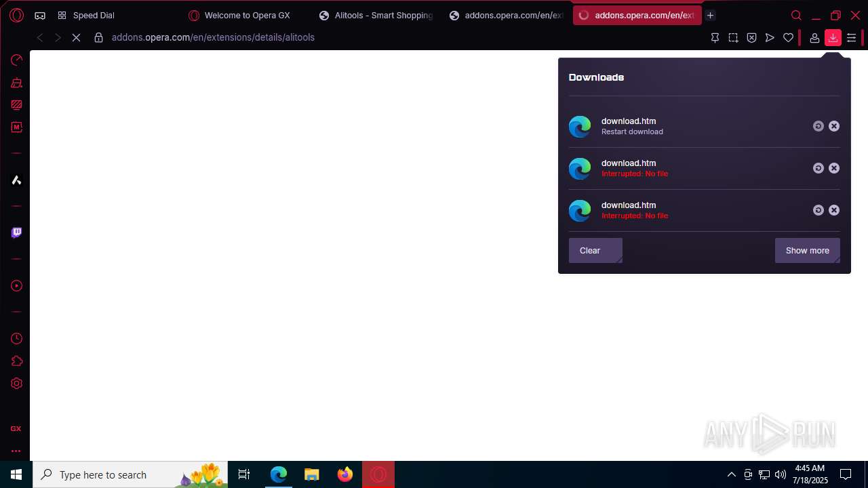Image resolution: width=868 pixels, height=488 pixels.
Task: Click the 'Restart download' status text
Action: 632,131
